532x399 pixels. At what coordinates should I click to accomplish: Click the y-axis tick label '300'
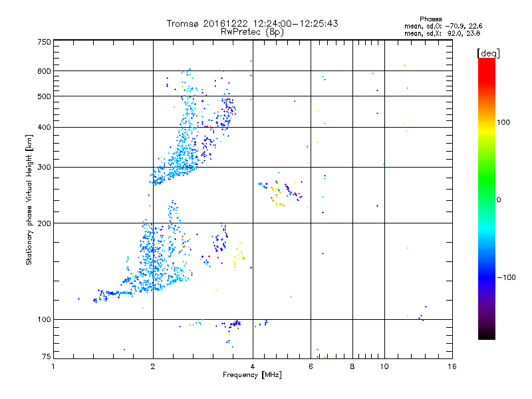[x=44, y=167]
